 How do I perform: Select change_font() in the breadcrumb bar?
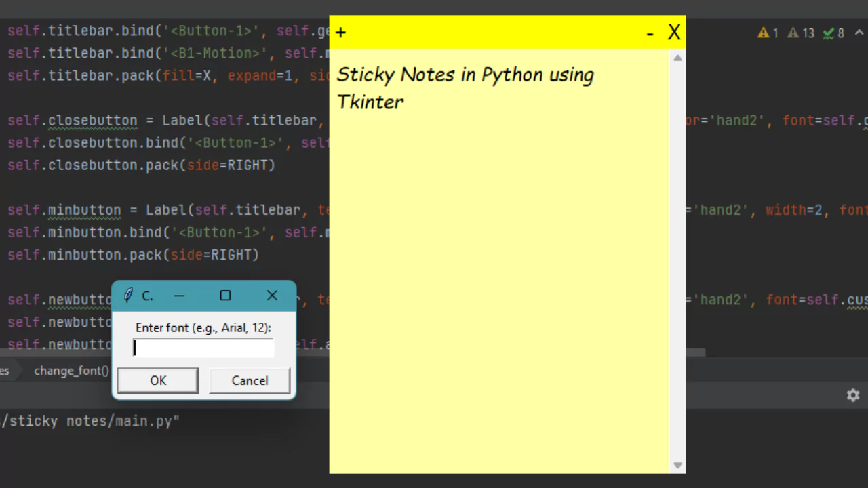coord(71,371)
